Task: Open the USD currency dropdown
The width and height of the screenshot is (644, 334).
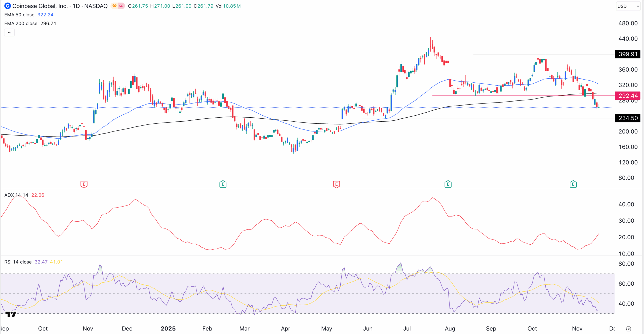Action: 628,6
